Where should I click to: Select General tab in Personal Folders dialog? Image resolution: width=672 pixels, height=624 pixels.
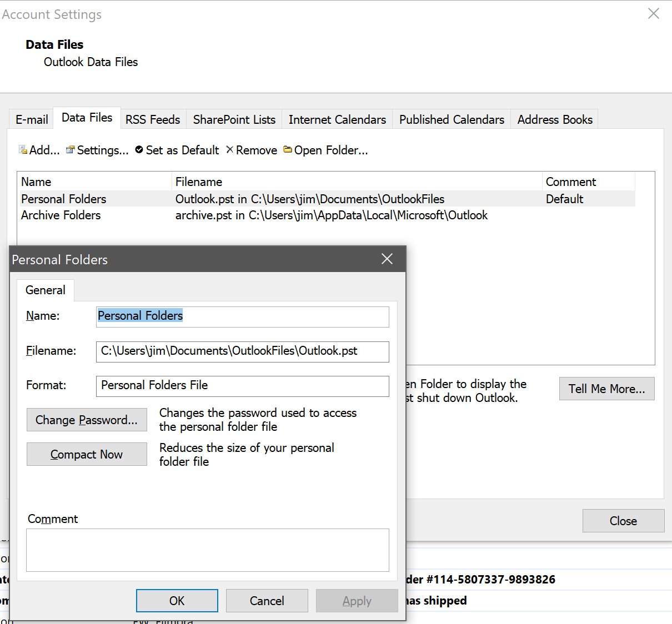[x=46, y=290]
